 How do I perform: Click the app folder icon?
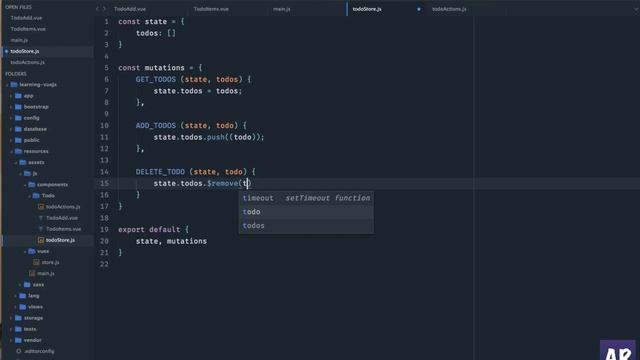[18, 96]
